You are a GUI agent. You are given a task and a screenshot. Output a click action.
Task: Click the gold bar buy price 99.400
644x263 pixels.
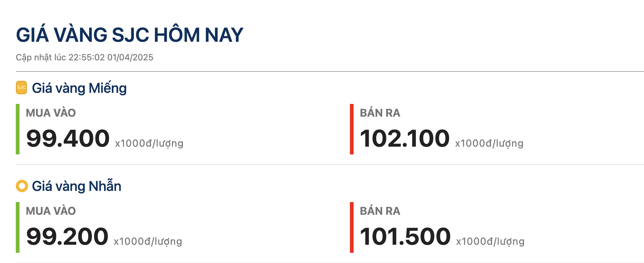[68, 138]
